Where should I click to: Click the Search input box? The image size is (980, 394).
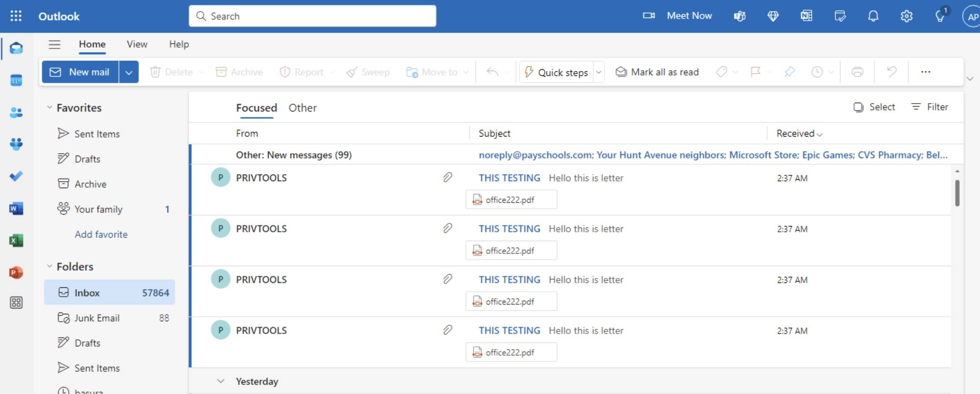click(x=313, y=16)
